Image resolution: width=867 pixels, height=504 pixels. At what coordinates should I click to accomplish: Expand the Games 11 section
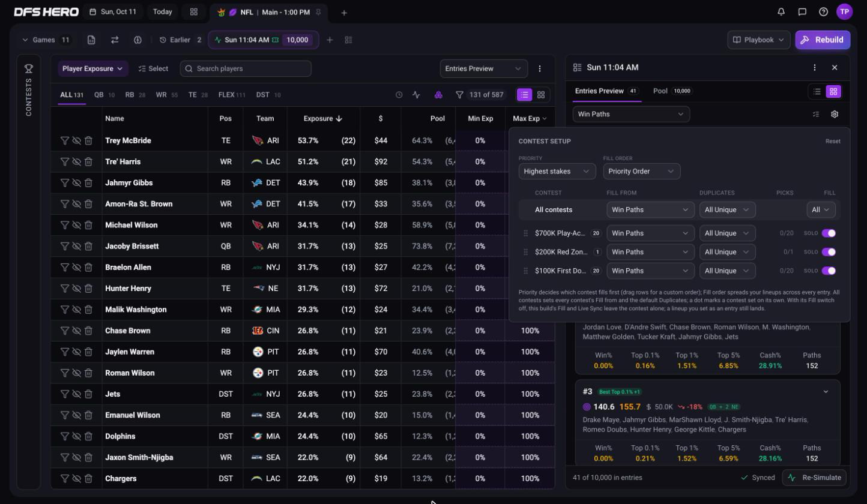coord(46,40)
